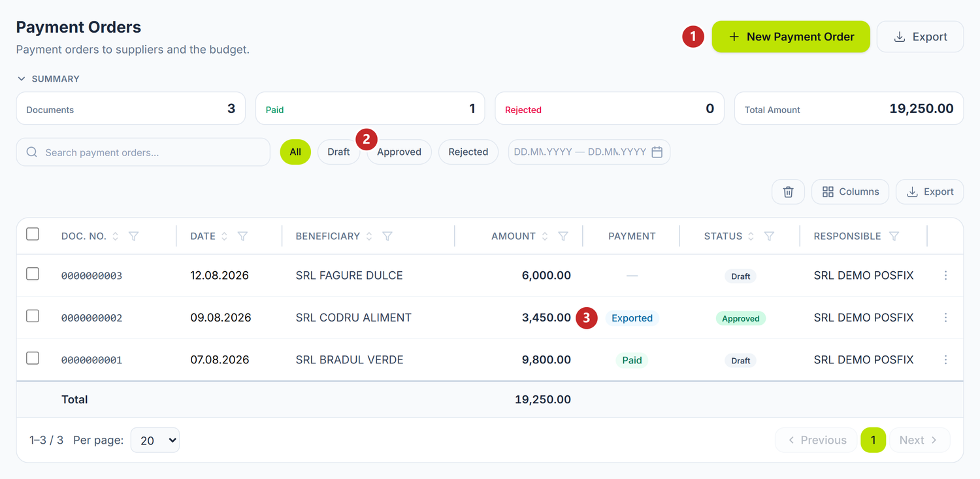Sort the STATUS column
Viewport: 980px width, 479px height.
click(751, 236)
